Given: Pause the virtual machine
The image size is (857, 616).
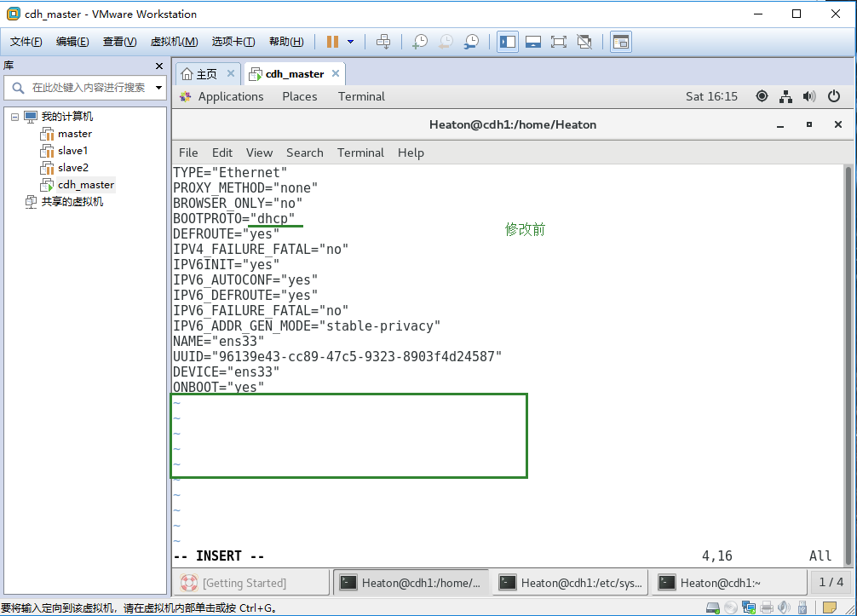Looking at the screenshot, I should coord(332,42).
